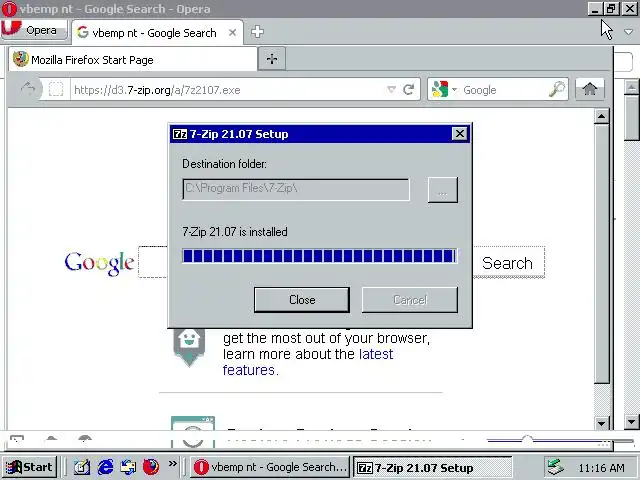The image size is (640, 480).
Task: Go to Firefox home page icon
Action: 589,89
